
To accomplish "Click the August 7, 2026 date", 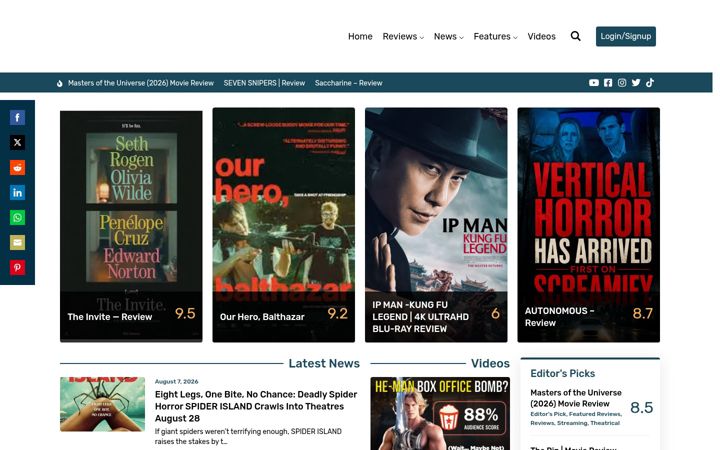I will (x=176, y=382).
